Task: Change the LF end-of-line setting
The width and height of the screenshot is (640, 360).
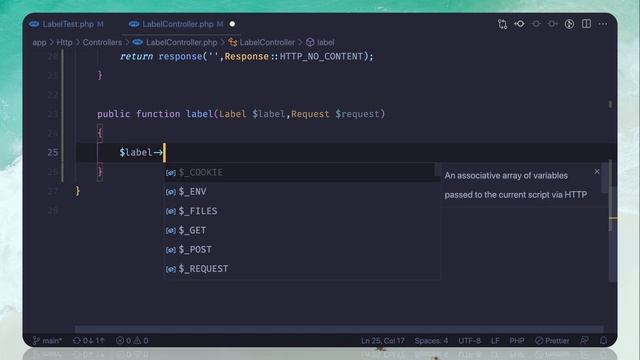Action: tap(495, 340)
